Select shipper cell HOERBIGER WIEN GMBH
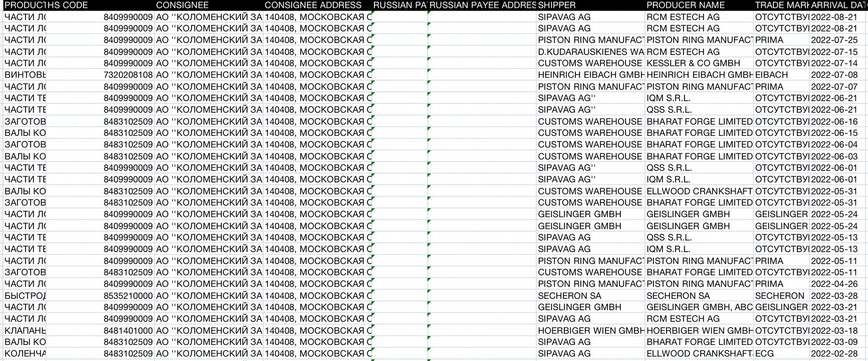The image size is (868, 361). click(590, 330)
